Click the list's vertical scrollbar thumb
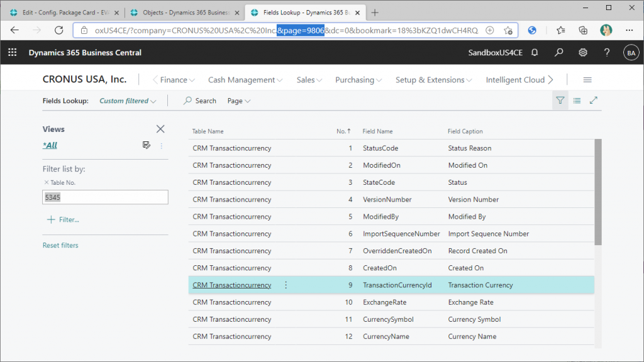 pos(598,192)
